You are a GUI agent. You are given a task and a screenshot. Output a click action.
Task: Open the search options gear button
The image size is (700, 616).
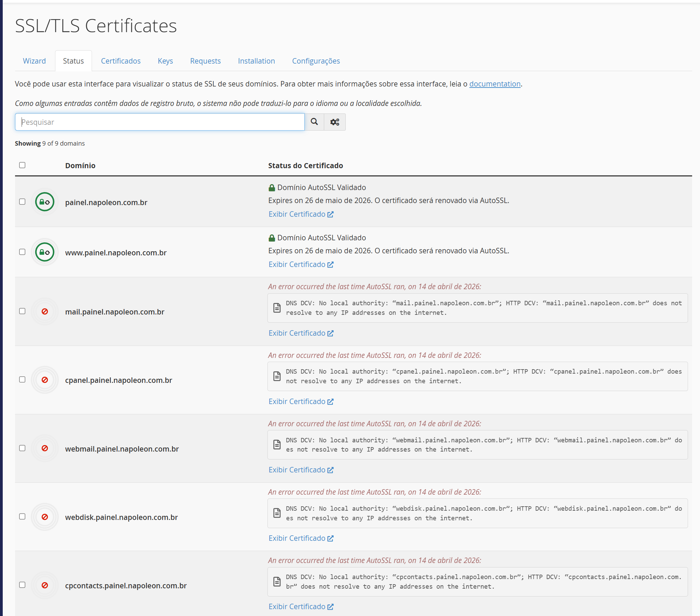334,122
